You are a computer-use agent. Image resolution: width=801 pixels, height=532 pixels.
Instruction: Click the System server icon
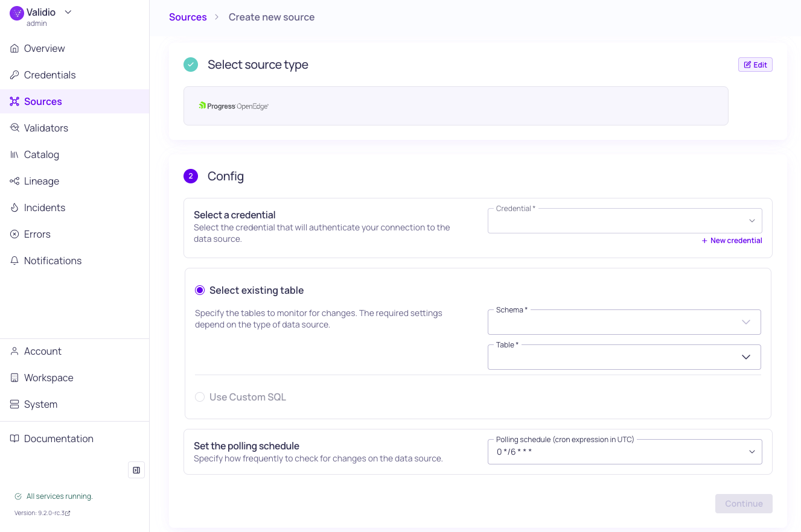14,404
